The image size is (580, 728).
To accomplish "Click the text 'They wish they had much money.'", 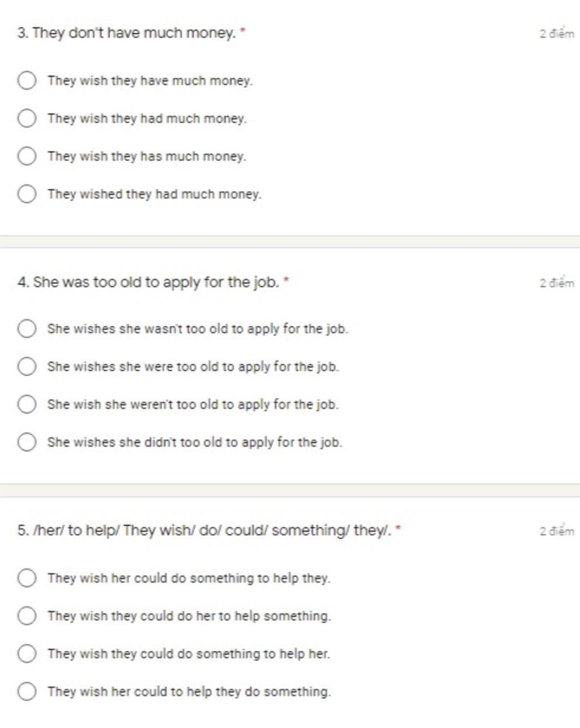I will (147, 119).
